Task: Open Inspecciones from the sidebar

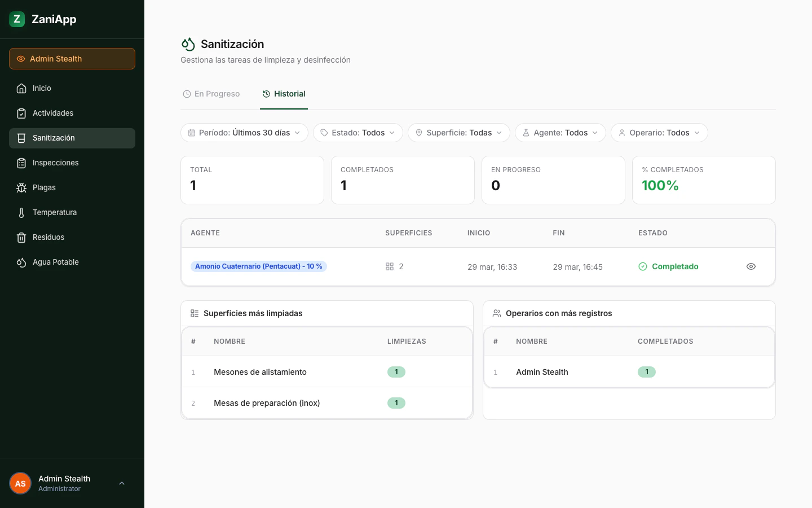Action: pos(72,163)
